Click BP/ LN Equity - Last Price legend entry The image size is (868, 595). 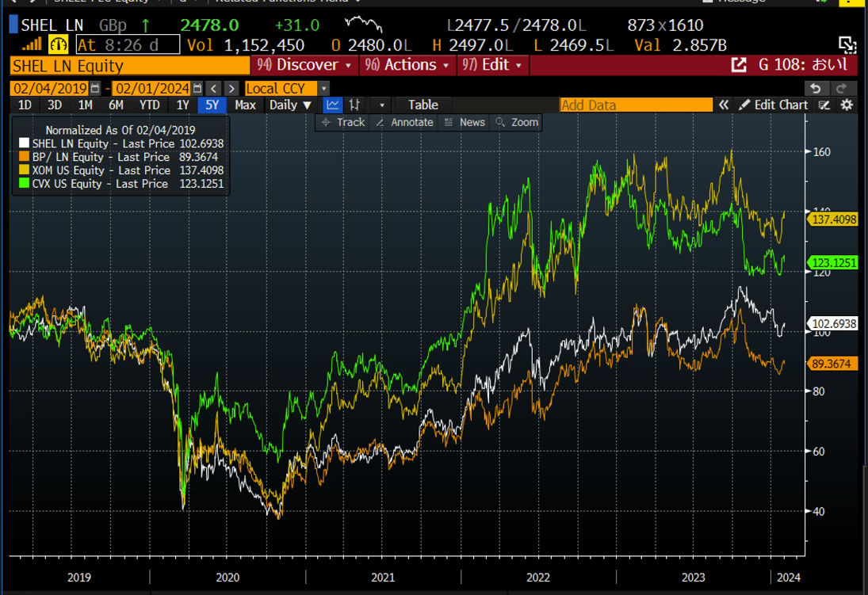click(x=118, y=157)
